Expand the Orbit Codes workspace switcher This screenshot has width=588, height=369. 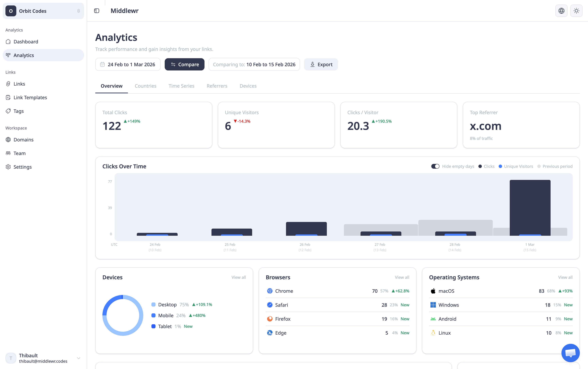coord(43,11)
